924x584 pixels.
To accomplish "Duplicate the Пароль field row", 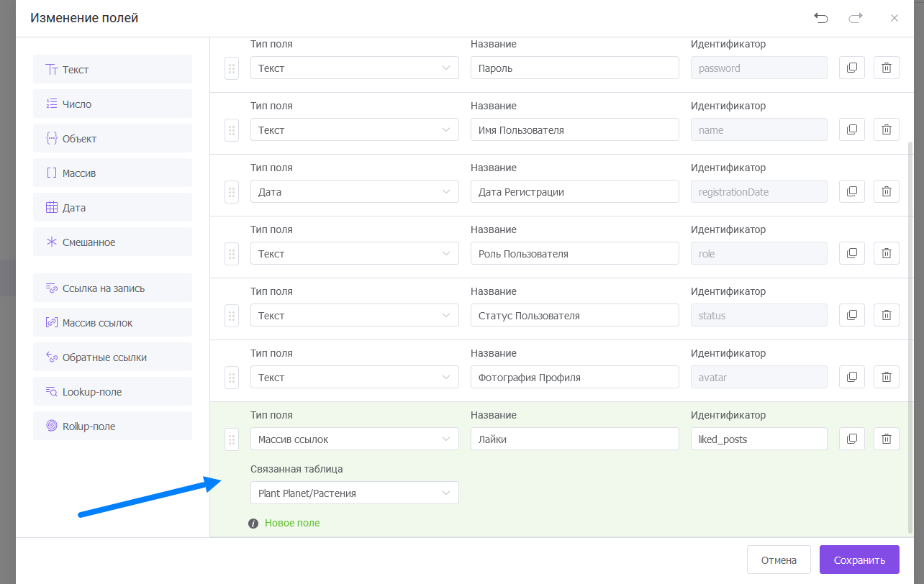I will pyautogui.click(x=852, y=68).
